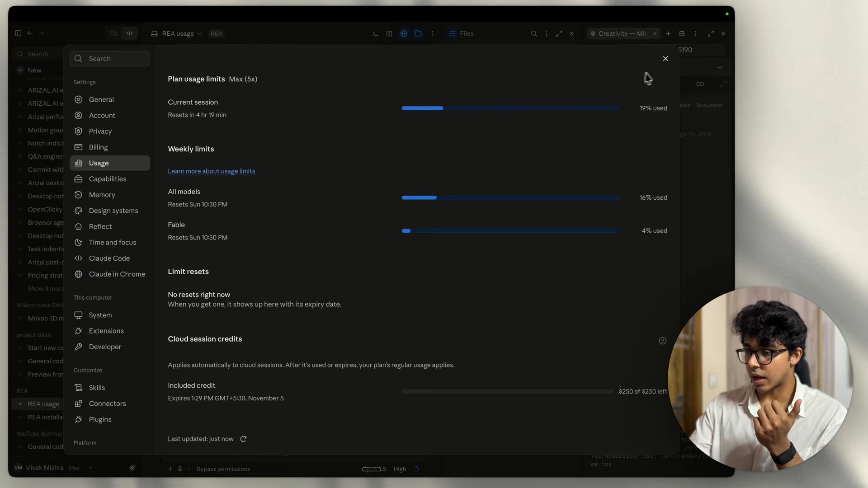Open Time and focus settings
The height and width of the screenshot is (488, 868).
point(109,242)
